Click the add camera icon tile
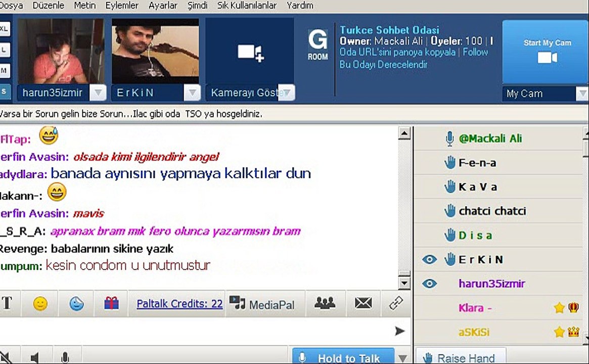Image resolution: width=589 pixels, height=364 pixels. click(250, 52)
